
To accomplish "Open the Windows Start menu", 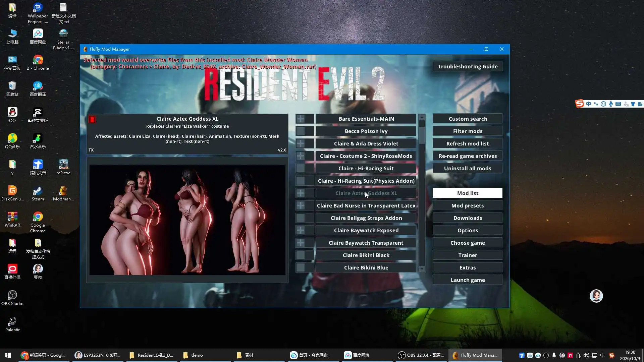I will [x=8, y=355].
